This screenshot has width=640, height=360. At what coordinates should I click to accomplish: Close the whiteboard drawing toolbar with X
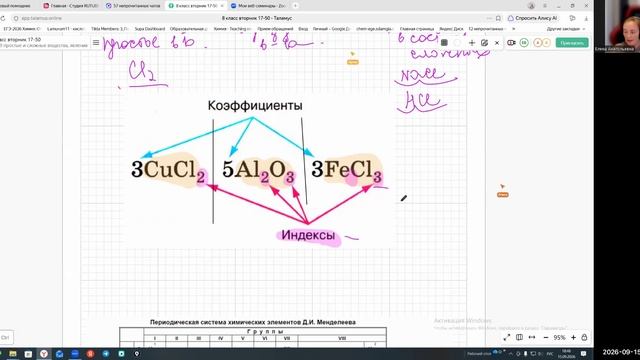coord(497,42)
